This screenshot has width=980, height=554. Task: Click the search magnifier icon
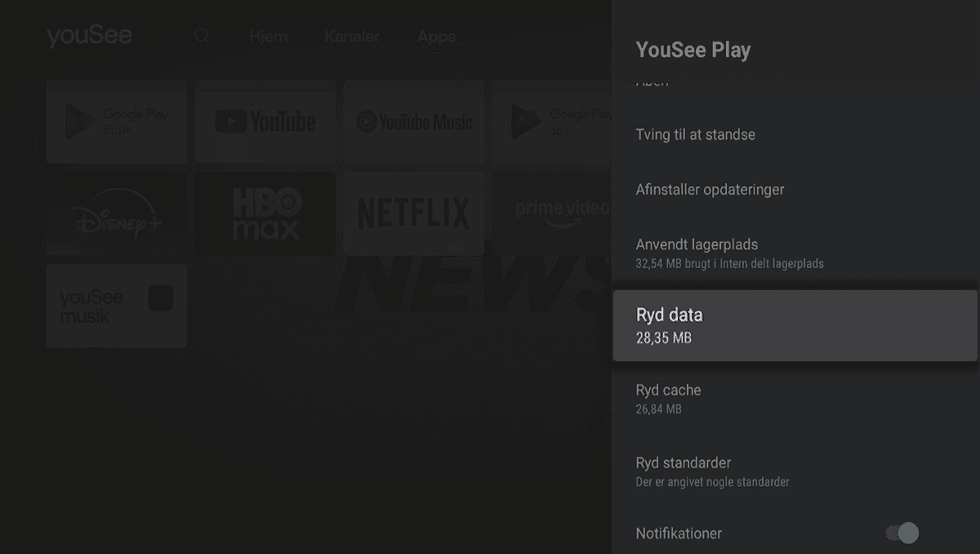coord(202,37)
